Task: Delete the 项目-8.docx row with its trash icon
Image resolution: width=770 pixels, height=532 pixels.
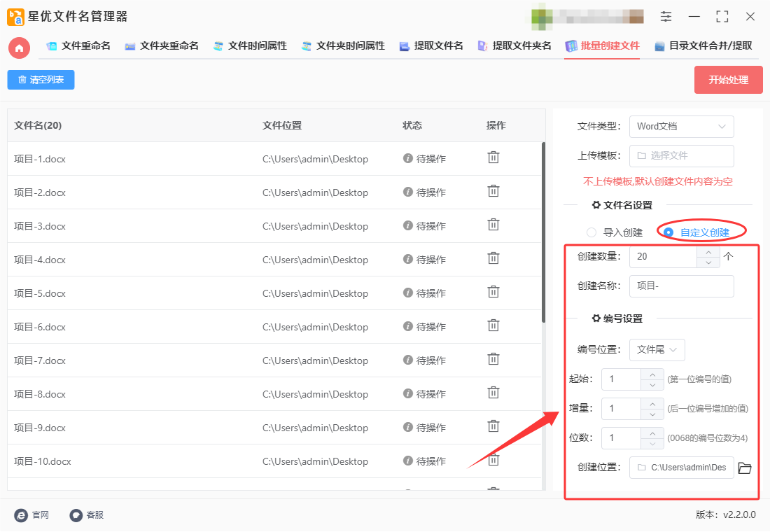Action: click(x=493, y=393)
